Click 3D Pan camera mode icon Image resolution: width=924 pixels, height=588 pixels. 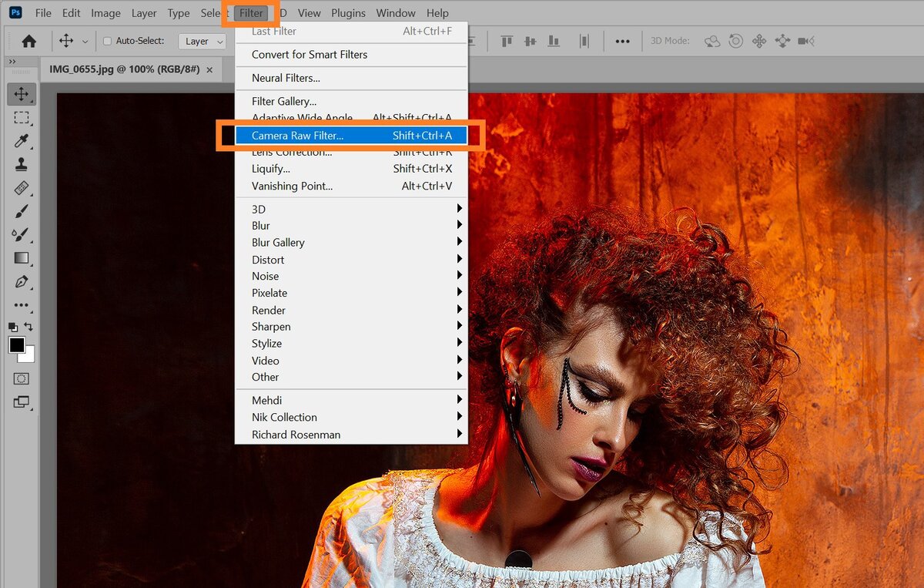pyautogui.click(x=759, y=42)
